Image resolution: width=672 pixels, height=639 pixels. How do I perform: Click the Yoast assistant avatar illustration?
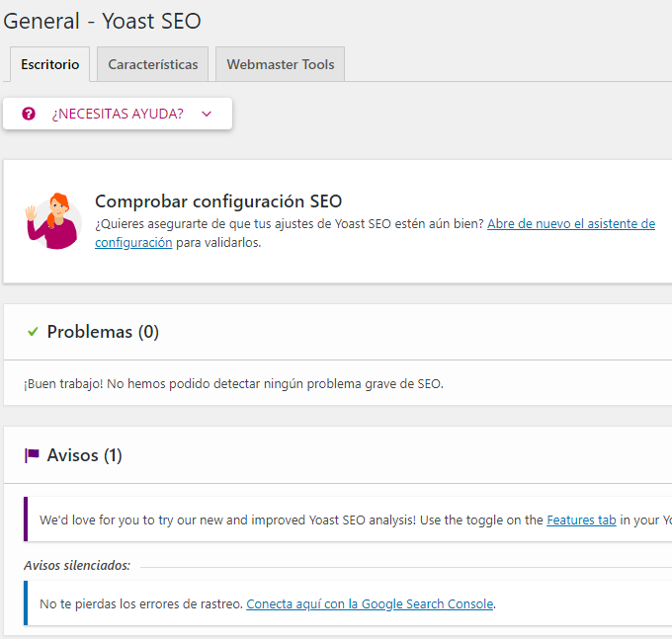pos(52,221)
